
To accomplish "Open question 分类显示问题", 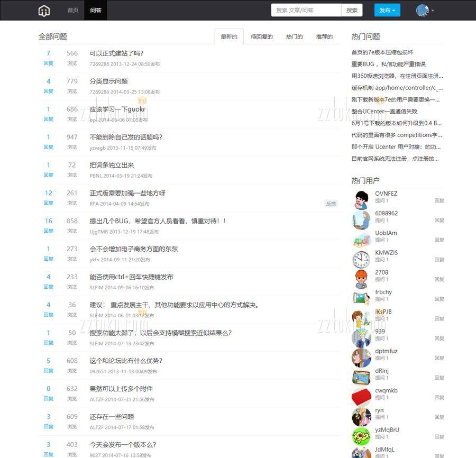I will click(108, 81).
